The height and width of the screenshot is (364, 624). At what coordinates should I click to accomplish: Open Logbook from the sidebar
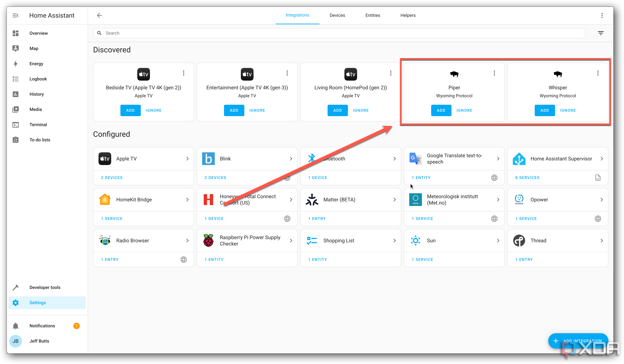(x=47, y=79)
